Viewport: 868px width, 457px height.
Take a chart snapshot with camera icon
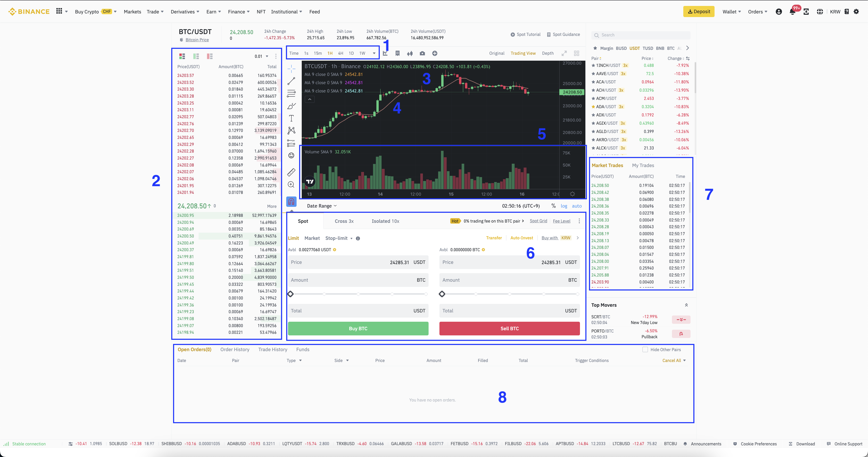tap(422, 53)
